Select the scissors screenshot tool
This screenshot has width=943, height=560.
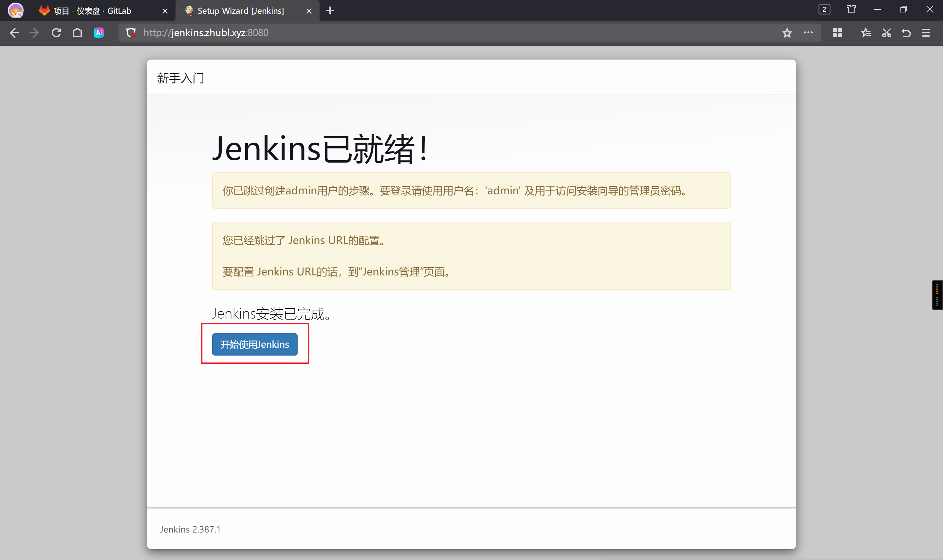[x=886, y=33]
